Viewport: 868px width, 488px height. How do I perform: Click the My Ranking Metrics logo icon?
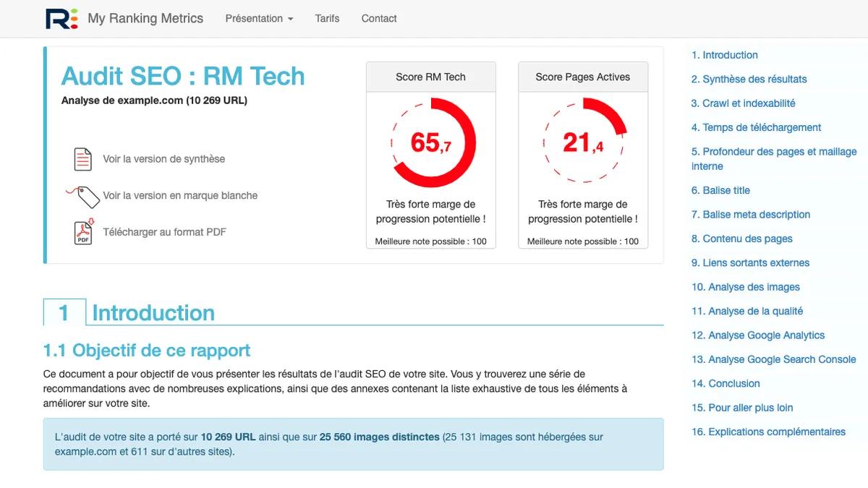click(x=61, y=18)
